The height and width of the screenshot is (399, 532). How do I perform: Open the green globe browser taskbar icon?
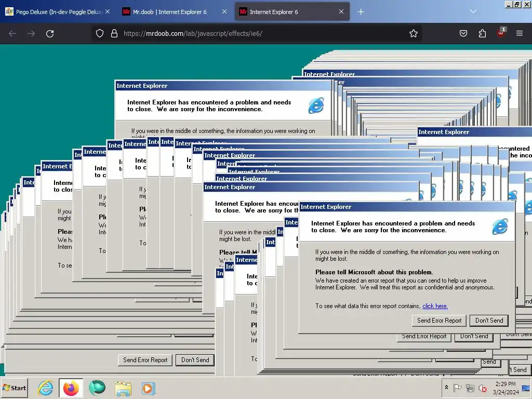click(x=97, y=388)
